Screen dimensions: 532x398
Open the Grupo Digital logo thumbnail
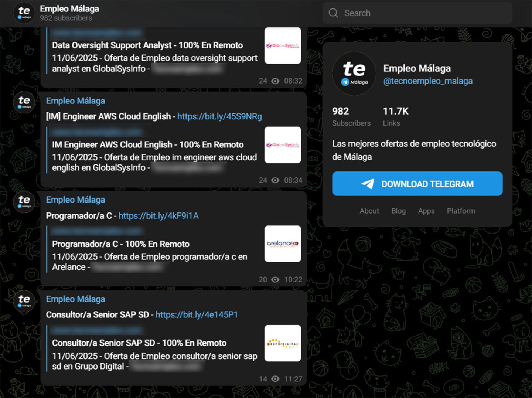tap(283, 343)
